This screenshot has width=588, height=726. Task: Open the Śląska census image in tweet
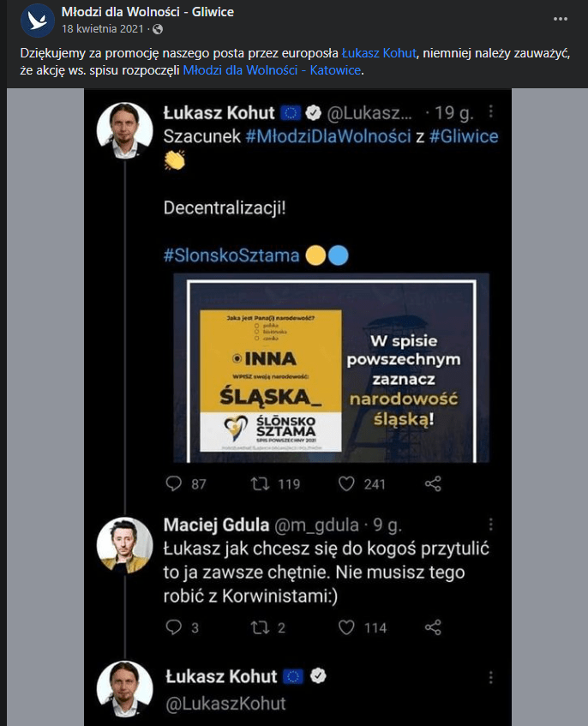[332, 368]
